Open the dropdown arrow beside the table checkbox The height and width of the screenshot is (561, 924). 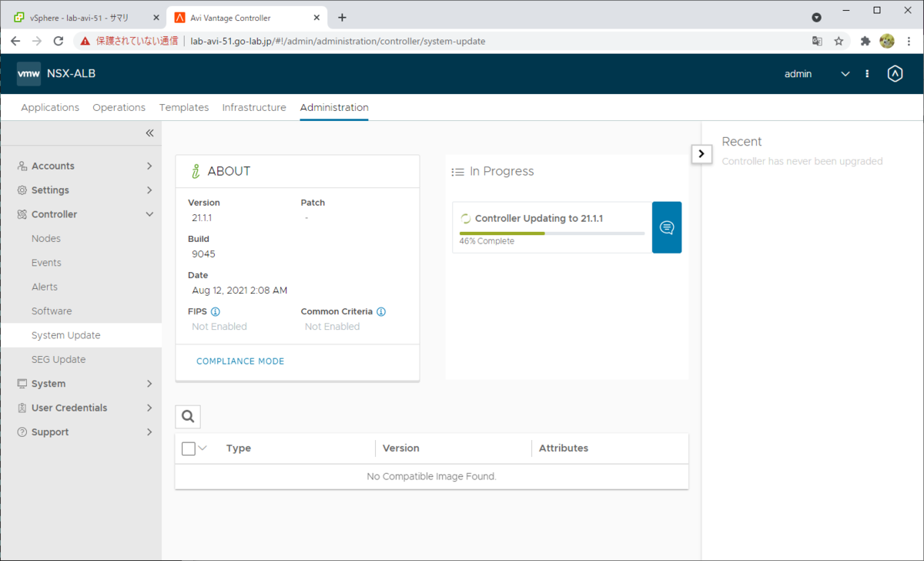(x=203, y=448)
